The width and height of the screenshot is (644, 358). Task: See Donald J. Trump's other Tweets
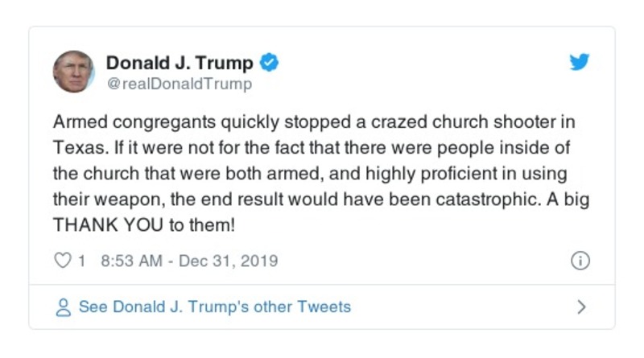pyautogui.click(x=214, y=307)
